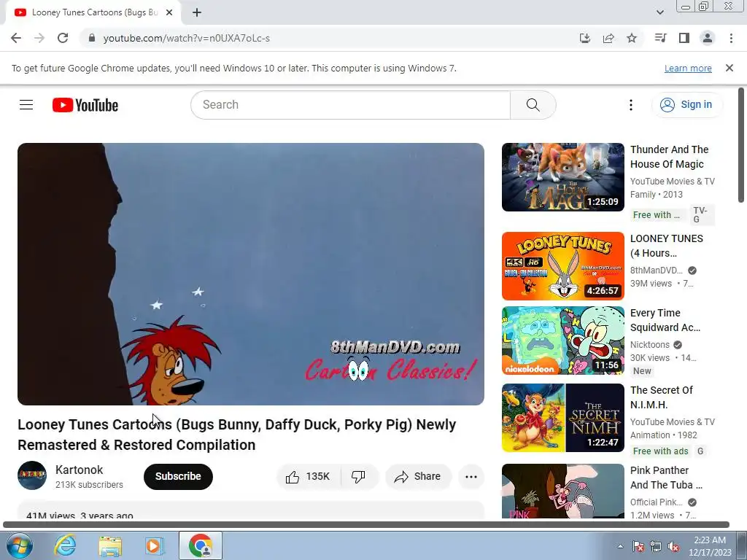
Task: Click the horizontal page scrollbar
Action: click(x=366, y=525)
